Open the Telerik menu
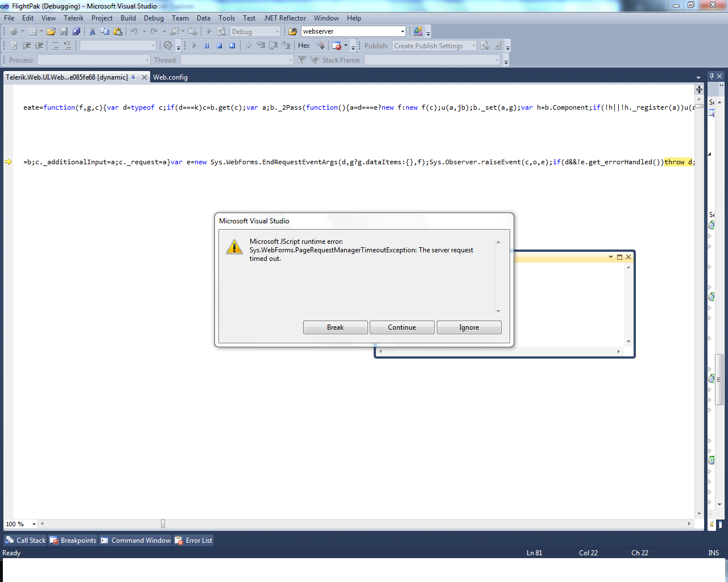Image resolution: width=728 pixels, height=582 pixels. (74, 18)
